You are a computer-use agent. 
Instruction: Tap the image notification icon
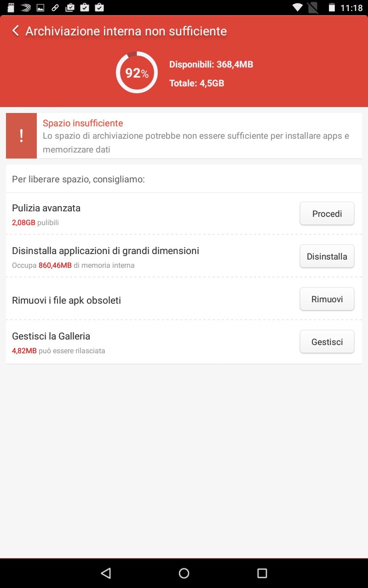point(40,7)
